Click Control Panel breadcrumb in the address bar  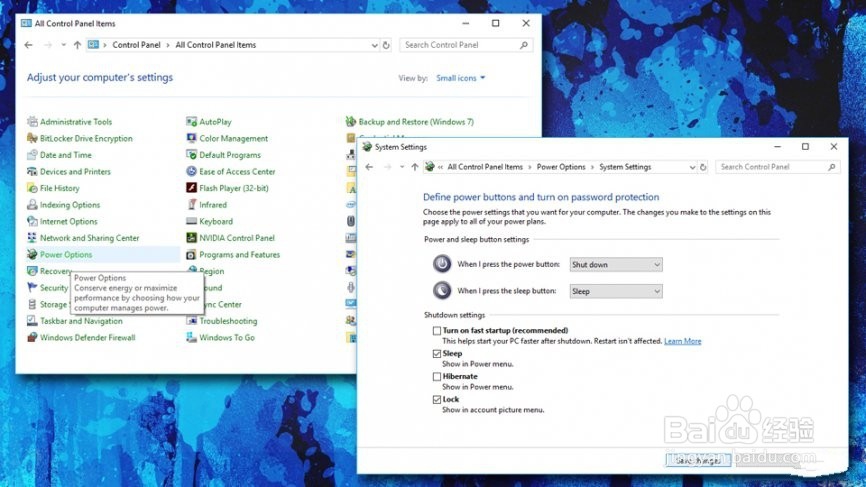[136, 45]
